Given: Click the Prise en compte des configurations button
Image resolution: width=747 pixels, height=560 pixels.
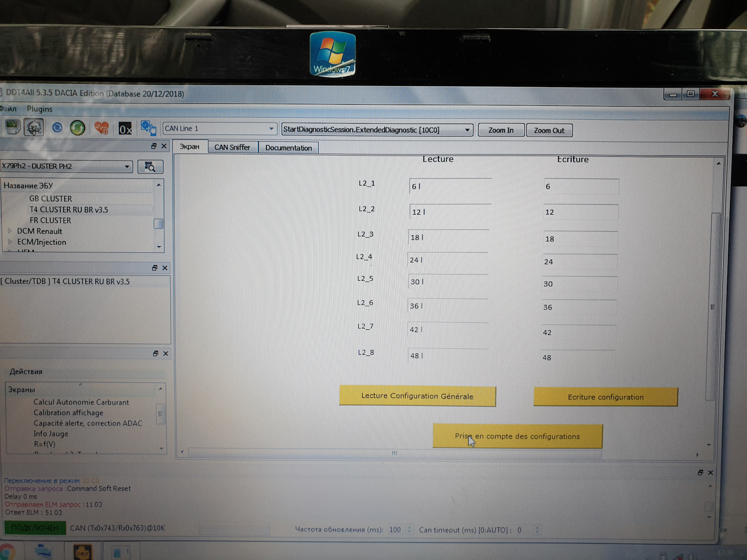Looking at the screenshot, I should 517,436.
